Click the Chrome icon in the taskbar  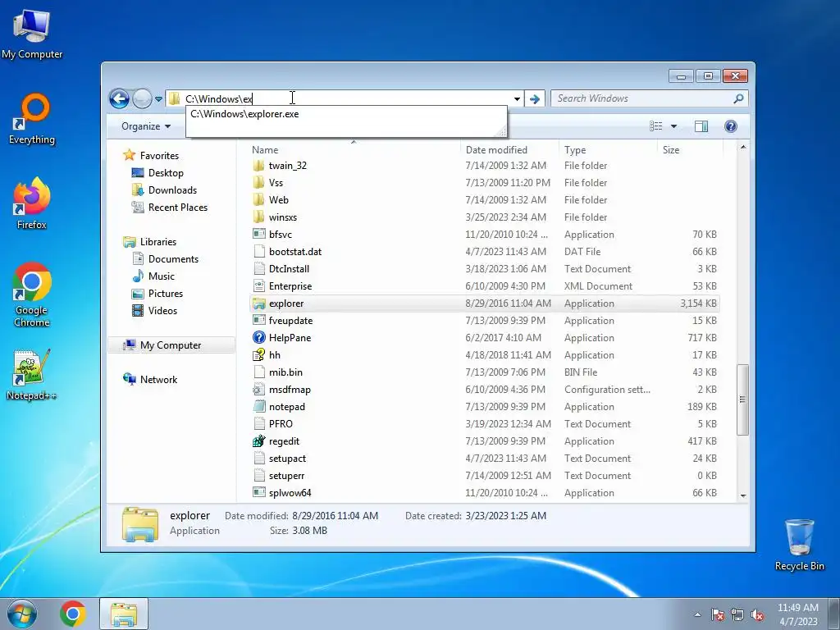click(x=73, y=614)
